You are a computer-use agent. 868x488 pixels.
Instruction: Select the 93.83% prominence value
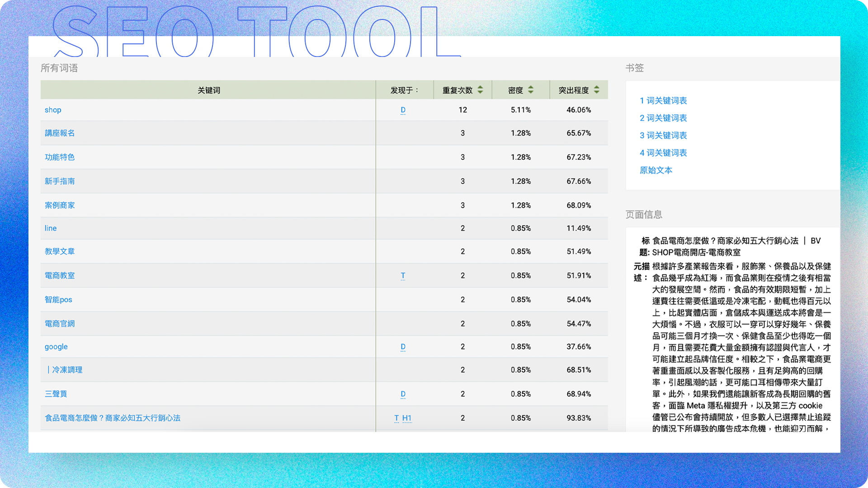coord(579,418)
